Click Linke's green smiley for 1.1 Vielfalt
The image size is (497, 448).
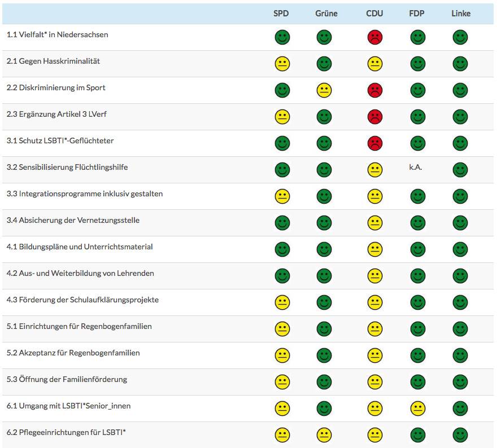tap(460, 37)
